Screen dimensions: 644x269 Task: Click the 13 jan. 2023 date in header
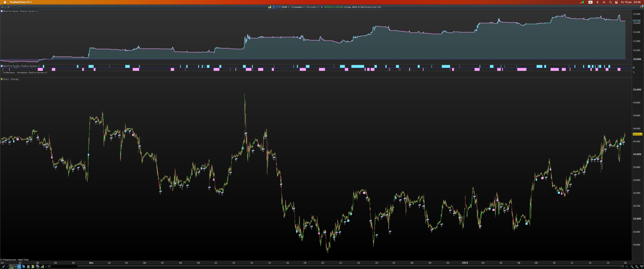pos(351,7)
